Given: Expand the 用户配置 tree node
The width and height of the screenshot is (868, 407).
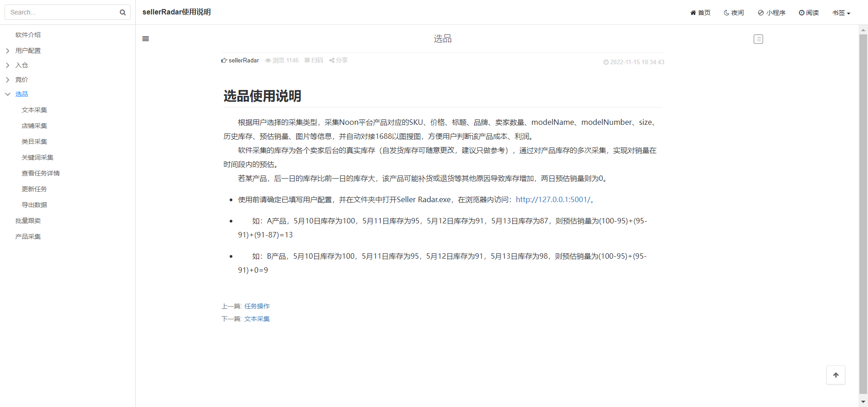Looking at the screenshot, I should coord(8,51).
